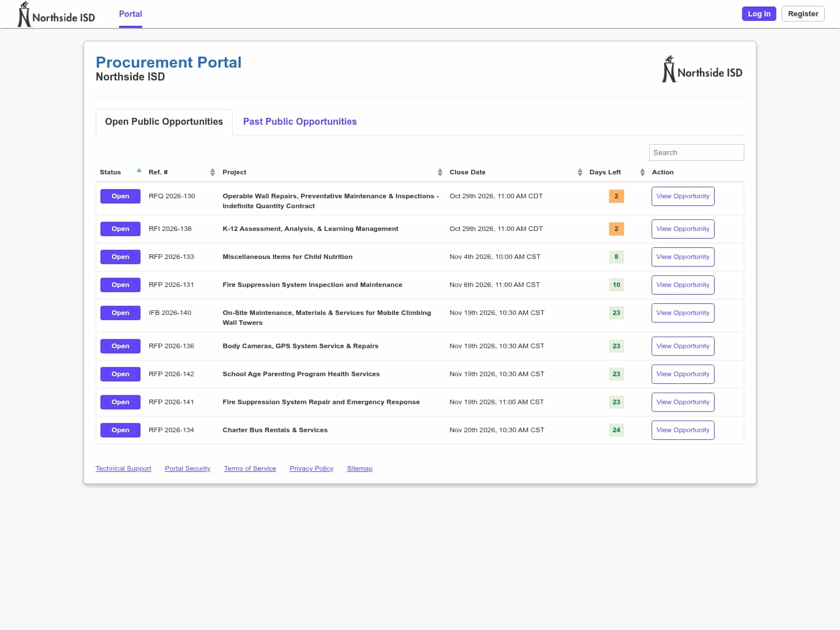The image size is (840, 630).
Task: Click project Fire Suppression System Inspection and Maintenance
Action: tap(312, 285)
